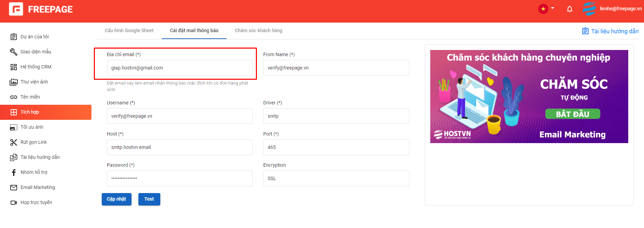The width and height of the screenshot is (644, 228).
Task: Click the email hint text below address field
Action: tap(177, 86)
